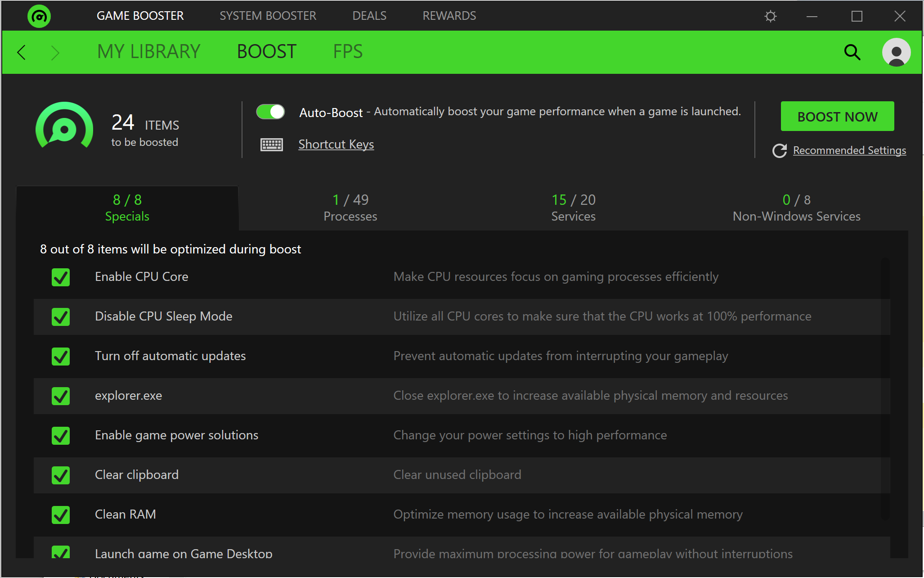Select the MY LIBRARY tab

(x=148, y=52)
